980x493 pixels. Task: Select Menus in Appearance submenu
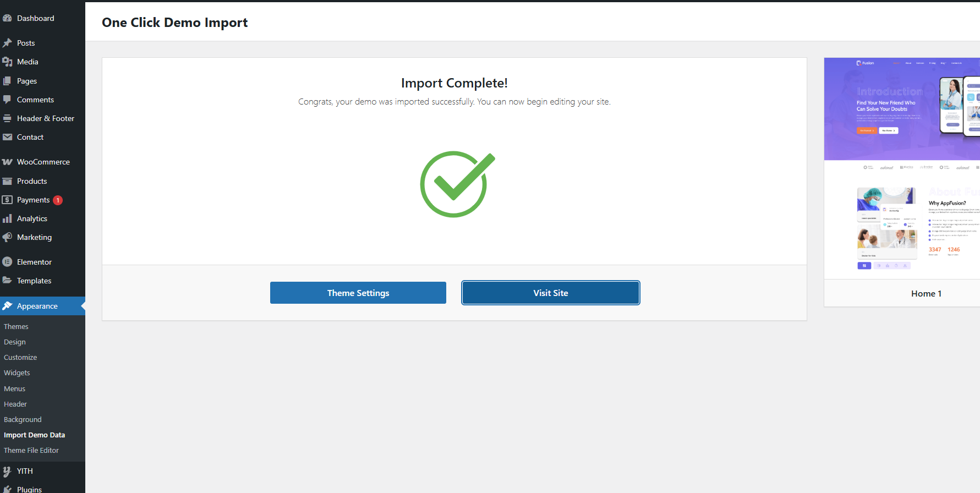coord(15,388)
